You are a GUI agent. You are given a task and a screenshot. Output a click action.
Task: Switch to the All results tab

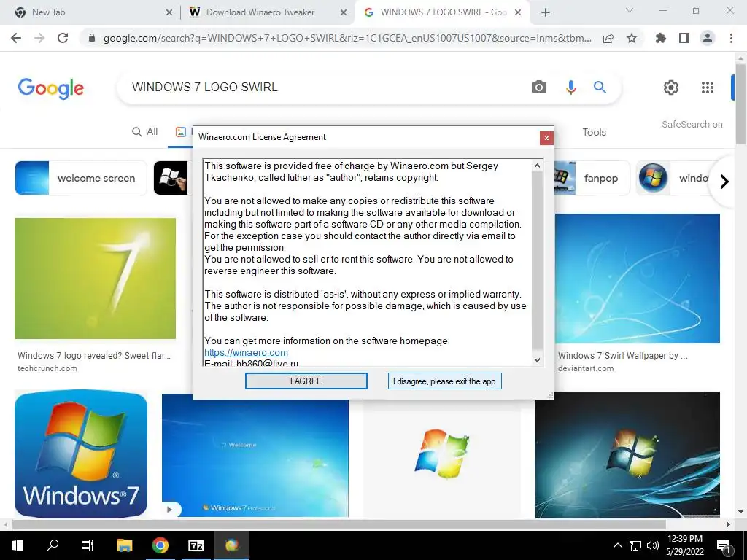(x=145, y=132)
